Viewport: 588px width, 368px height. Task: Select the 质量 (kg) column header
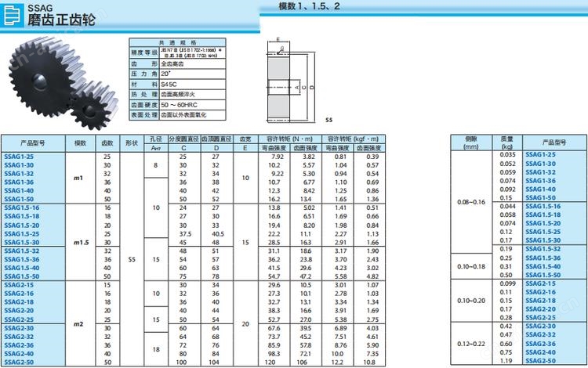[x=507, y=142]
